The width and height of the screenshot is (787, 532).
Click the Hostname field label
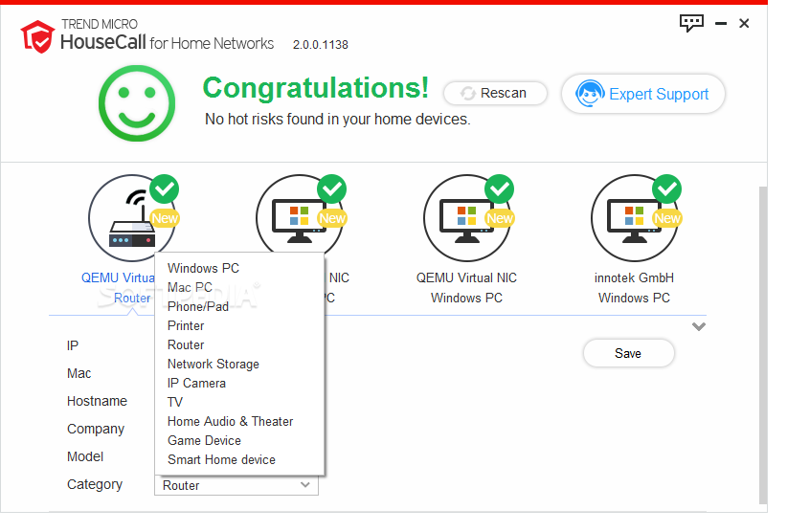pyautogui.click(x=97, y=401)
